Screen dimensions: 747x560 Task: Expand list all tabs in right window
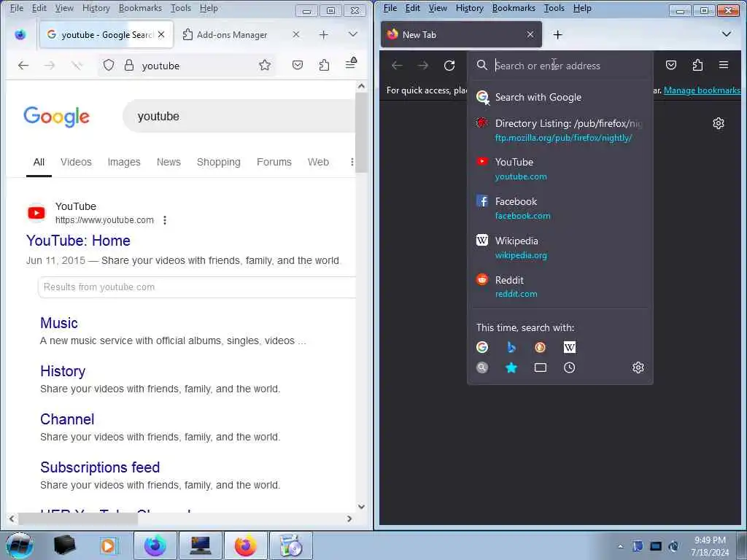pos(726,35)
